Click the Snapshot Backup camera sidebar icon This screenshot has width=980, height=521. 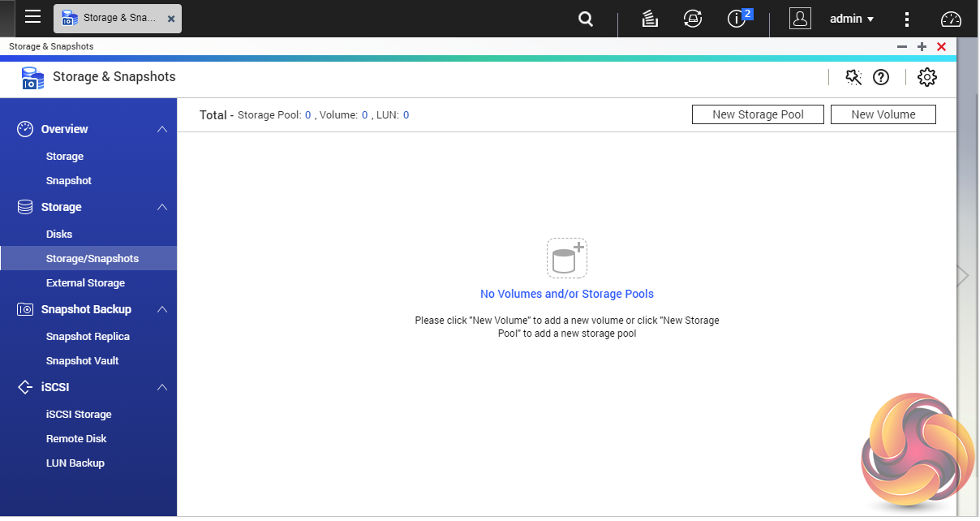click(x=25, y=309)
